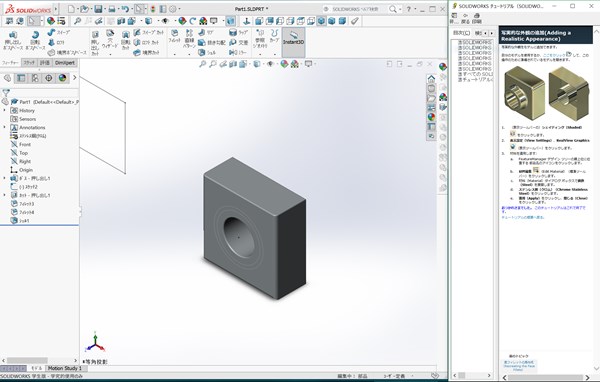
Task: Click the Curves (カーブ) tool icon
Action: 274,33
